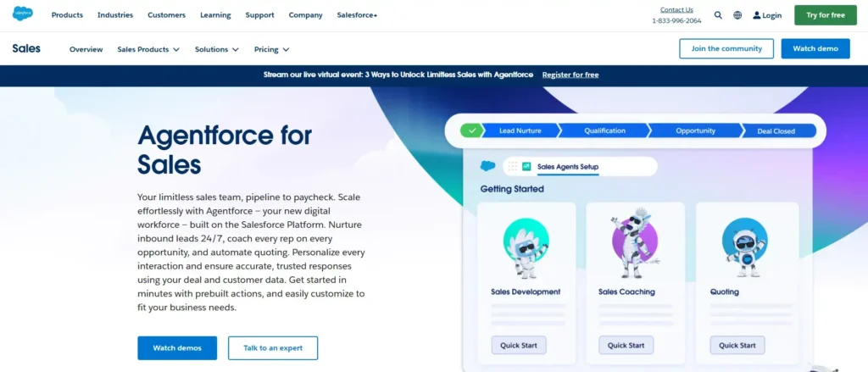This screenshot has width=868, height=372.
Task: Click the globe language icon
Action: [x=737, y=15]
